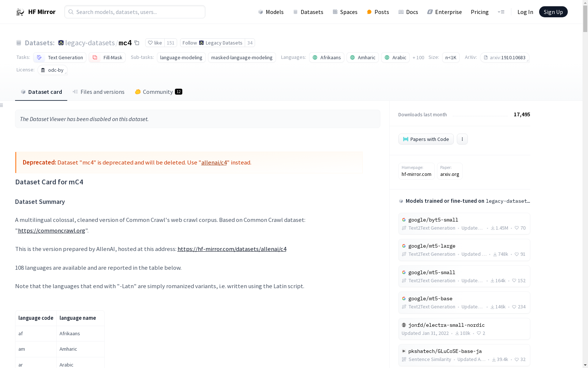
Task: Open the Homepage hf-mirror.com link
Action: (x=416, y=171)
